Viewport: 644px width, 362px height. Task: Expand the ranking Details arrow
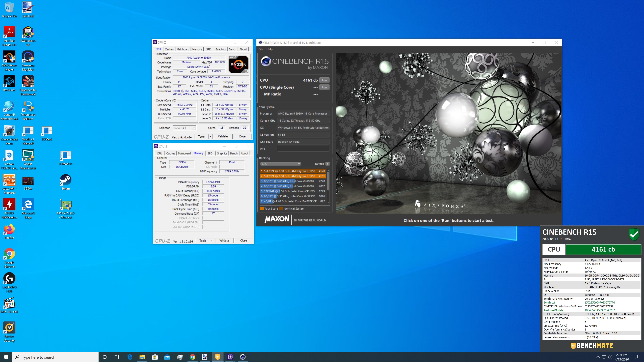tap(328, 164)
